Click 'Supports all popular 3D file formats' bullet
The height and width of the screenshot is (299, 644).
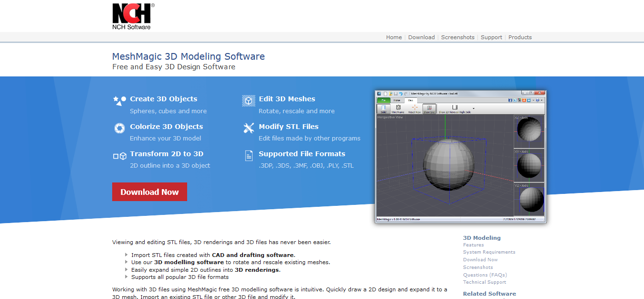[180, 277]
